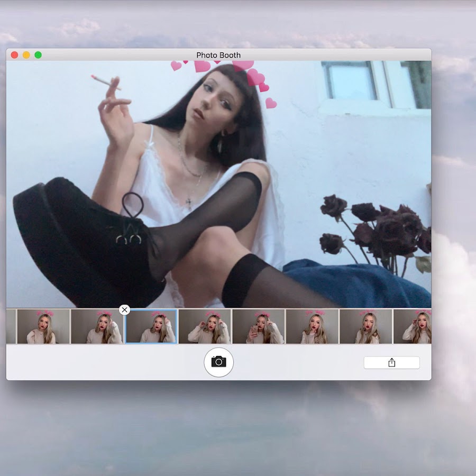This screenshot has height=476, width=476.
Task: Select the blue-outlined highlighted thumbnail
Action: [x=151, y=327]
